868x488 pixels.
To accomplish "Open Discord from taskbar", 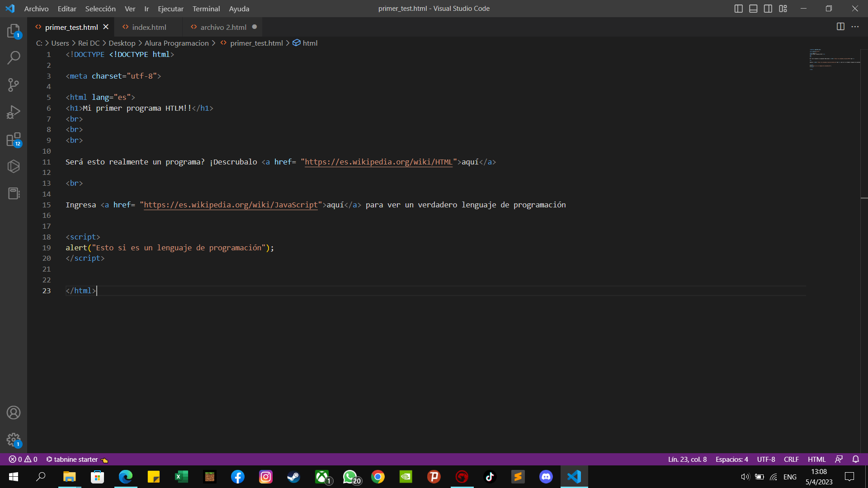I will tap(546, 477).
